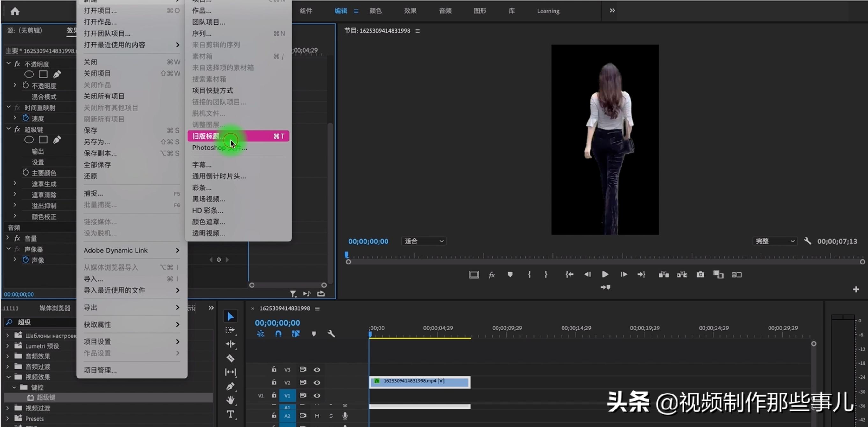Activate the Razor tool
The height and width of the screenshot is (427, 868).
point(231,358)
